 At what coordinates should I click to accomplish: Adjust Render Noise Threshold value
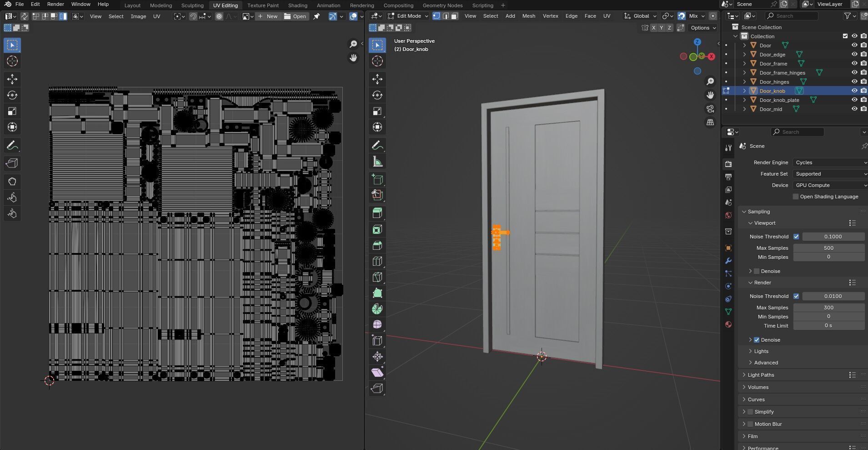pyautogui.click(x=833, y=296)
